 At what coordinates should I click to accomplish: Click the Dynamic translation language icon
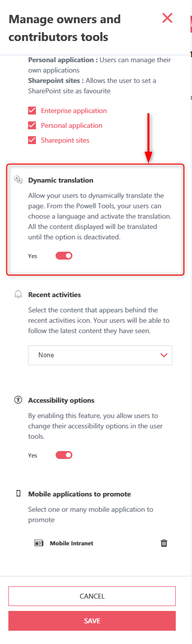18,180
